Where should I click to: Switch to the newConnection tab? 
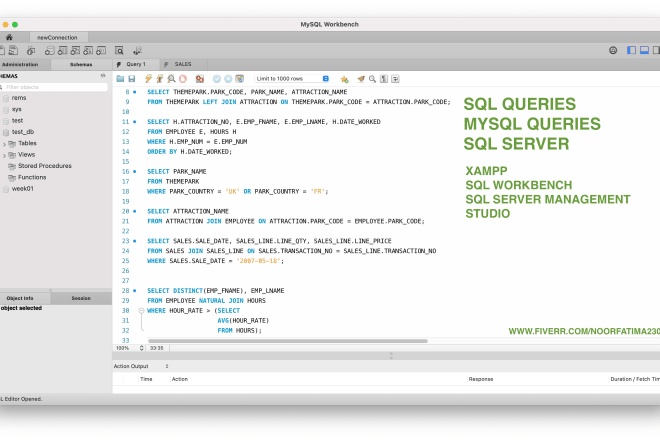point(57,37)
